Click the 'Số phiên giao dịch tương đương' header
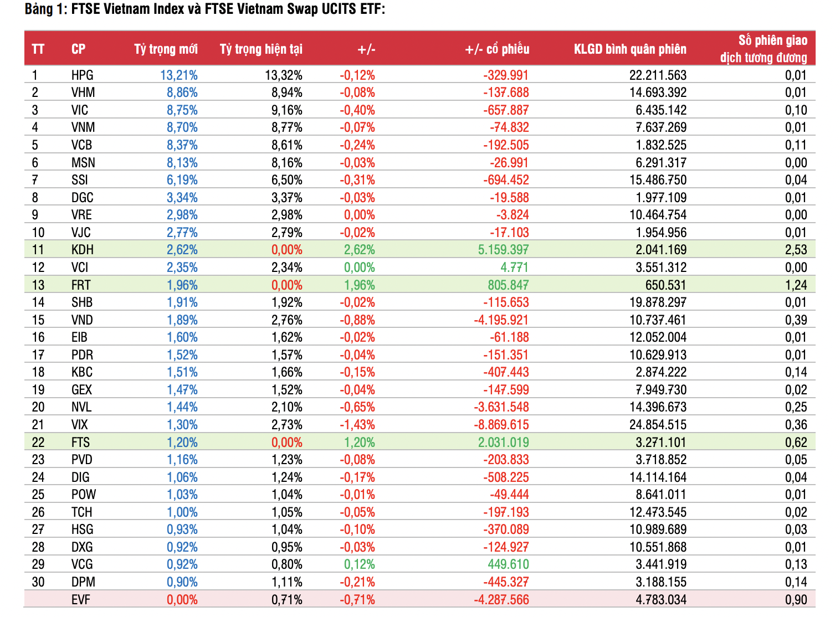The width and height of the screenshot is (840, 617). [764, 49]
